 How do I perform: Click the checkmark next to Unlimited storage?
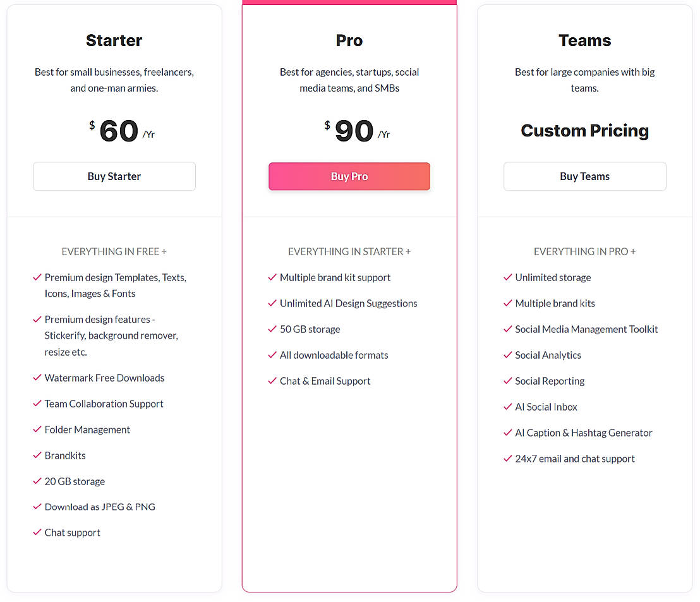tap(507, 277)
